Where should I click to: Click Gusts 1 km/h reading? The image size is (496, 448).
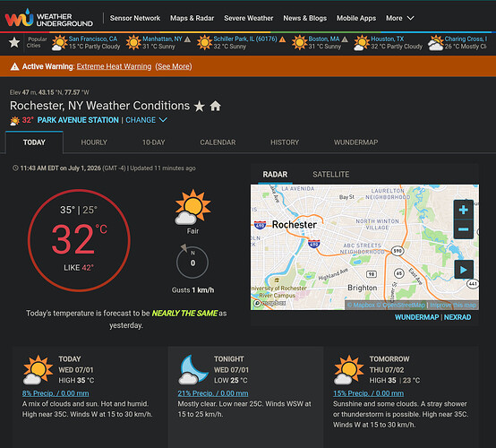(192, 290)
